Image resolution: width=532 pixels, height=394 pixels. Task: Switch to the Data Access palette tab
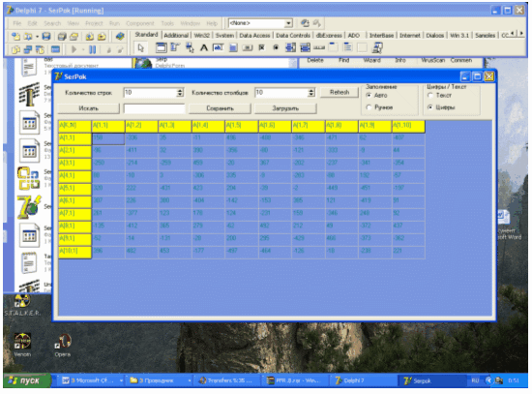[254, 35]
